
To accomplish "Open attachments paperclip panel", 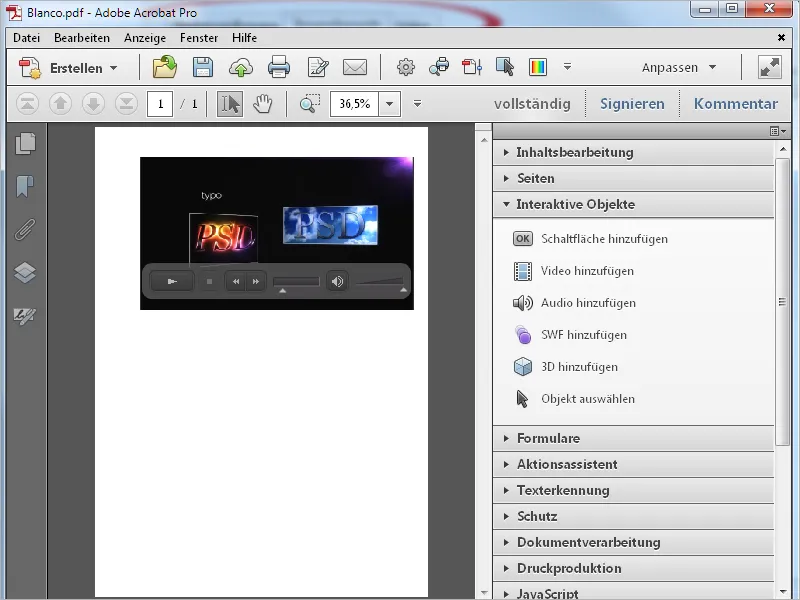I will coord(25,230).
